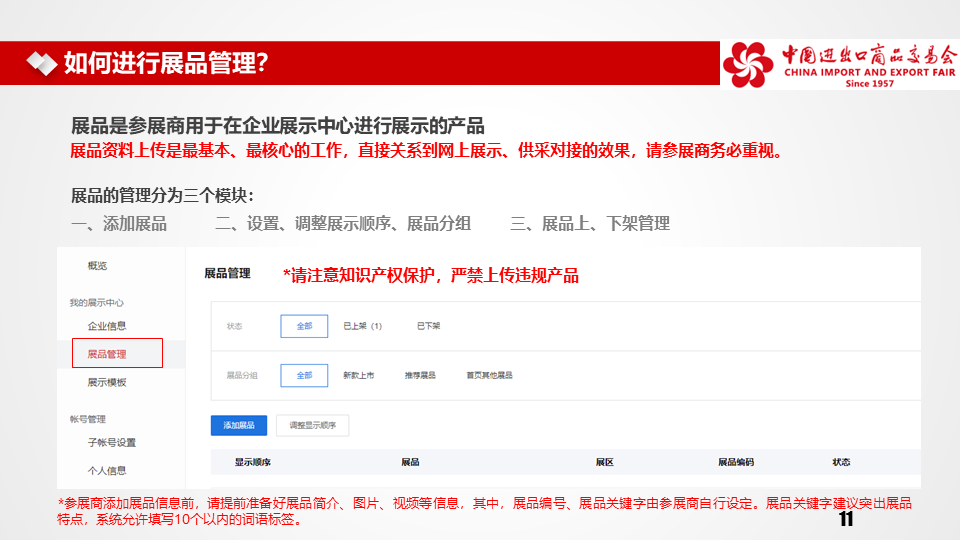Open 展品管理 in the sidebar
This screenshot has height=540, width=960.
pyautogui.click(x=107, y=354)
